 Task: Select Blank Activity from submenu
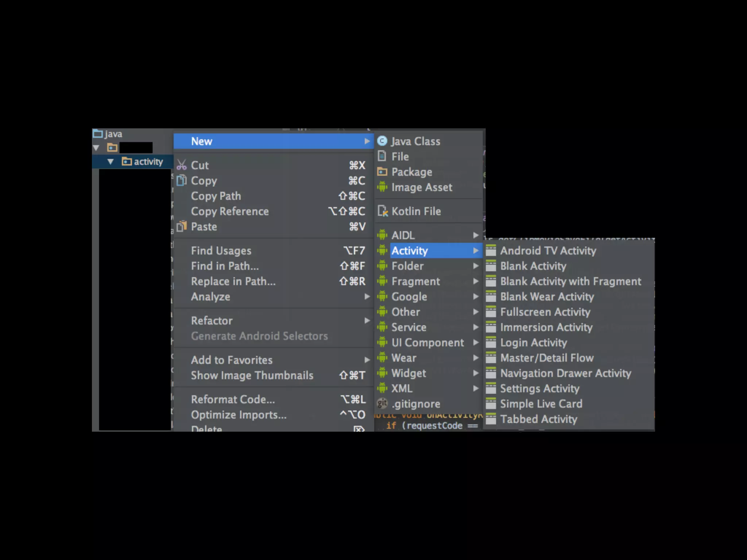pos(533,266)
